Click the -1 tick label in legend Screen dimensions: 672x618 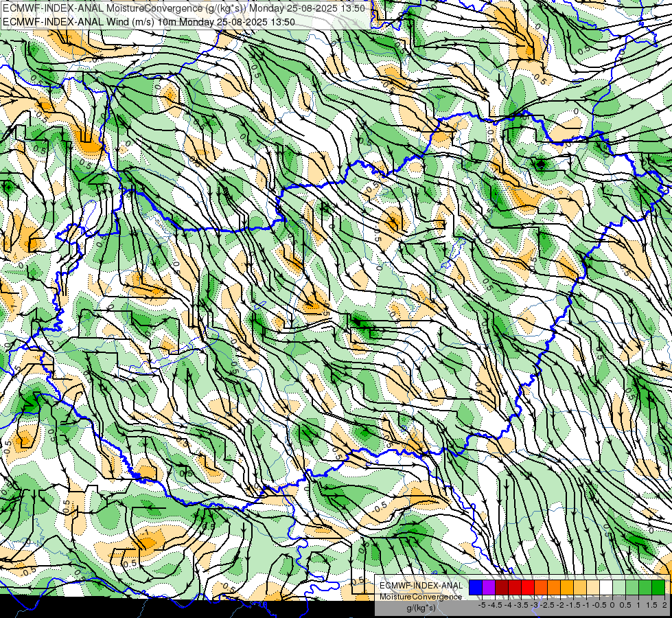586,605
